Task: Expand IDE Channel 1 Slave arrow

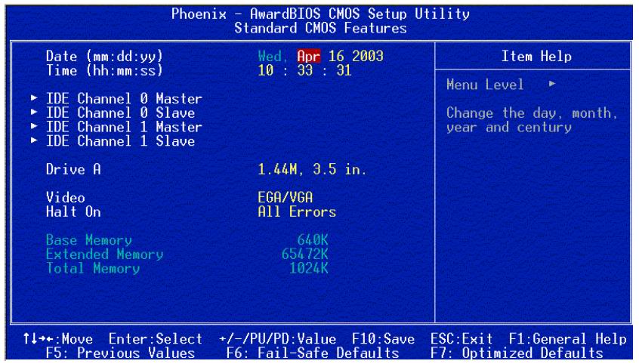Action: click(x=34, y=140)
